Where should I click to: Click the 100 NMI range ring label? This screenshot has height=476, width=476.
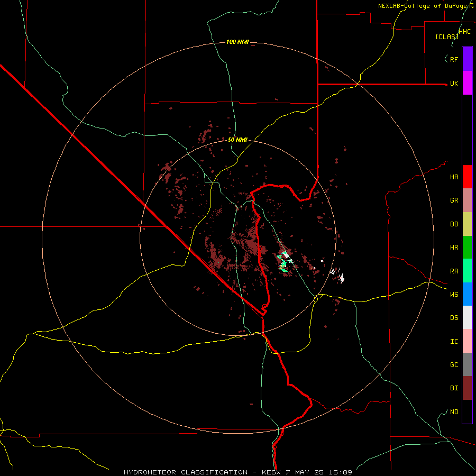pos(237,42)
